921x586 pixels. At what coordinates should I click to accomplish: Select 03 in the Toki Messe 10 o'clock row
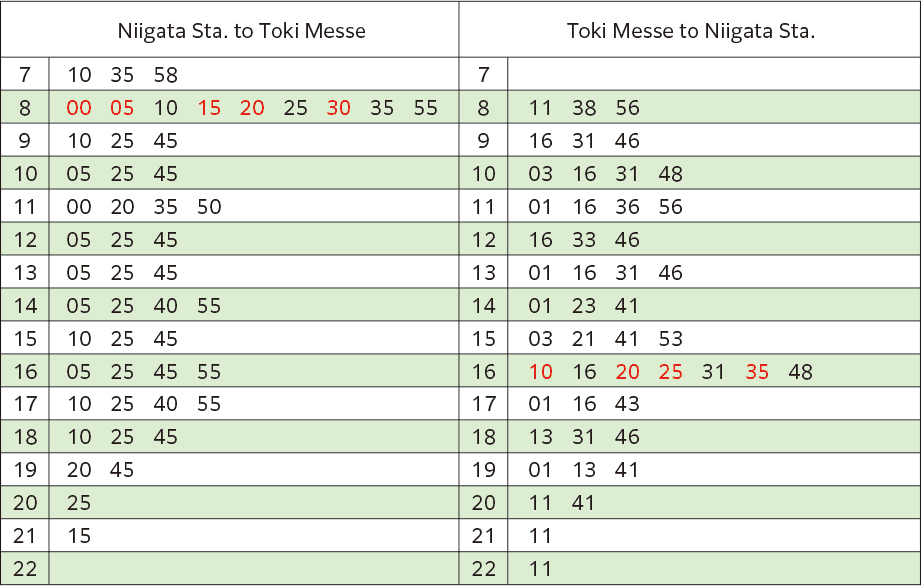coord(540,174)
